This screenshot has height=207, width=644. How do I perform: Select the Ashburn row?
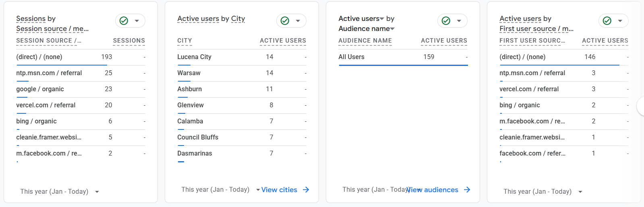[x=242, y=89]
